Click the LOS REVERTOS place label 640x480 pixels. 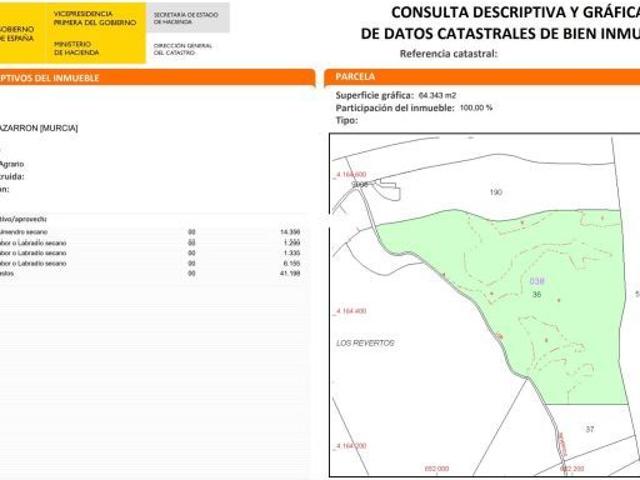coord(366,342)
